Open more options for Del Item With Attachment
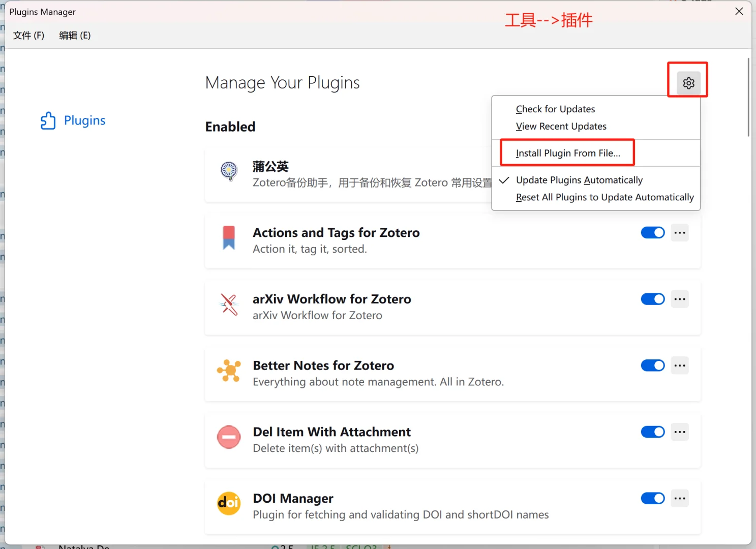Viewport: 756px width, 549px height. pyautogui.click(x=680, y=432)
